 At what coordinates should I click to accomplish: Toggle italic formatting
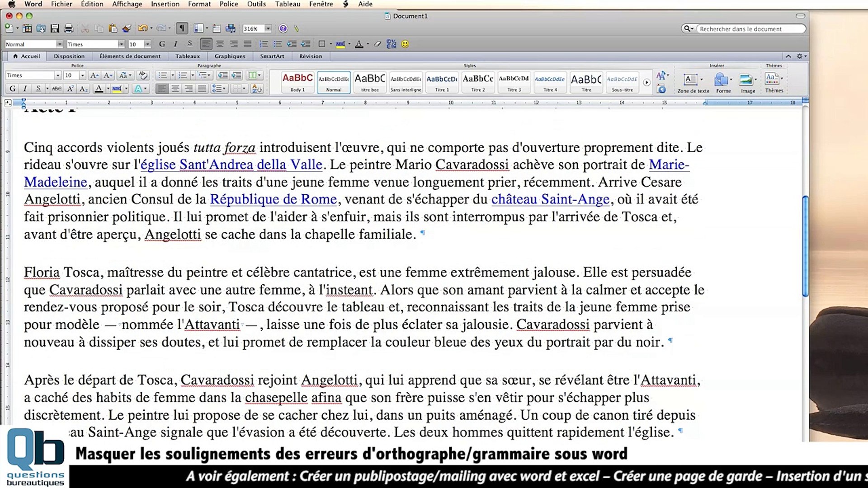pos(25,89)
